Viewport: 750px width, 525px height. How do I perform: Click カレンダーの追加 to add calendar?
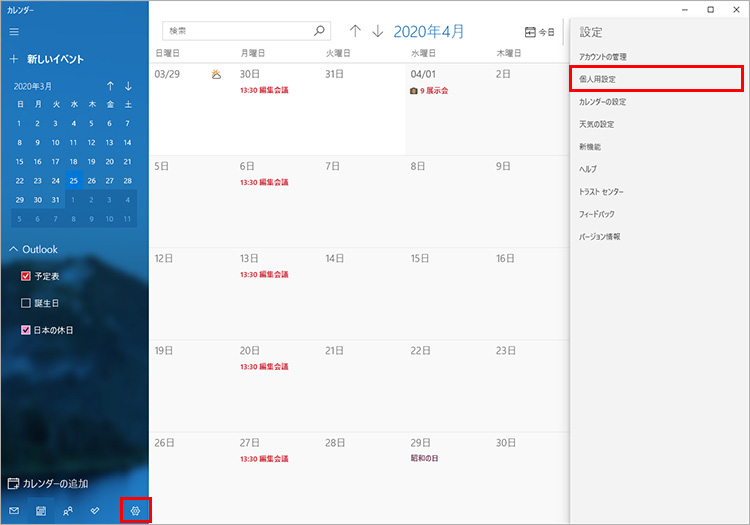48,483
